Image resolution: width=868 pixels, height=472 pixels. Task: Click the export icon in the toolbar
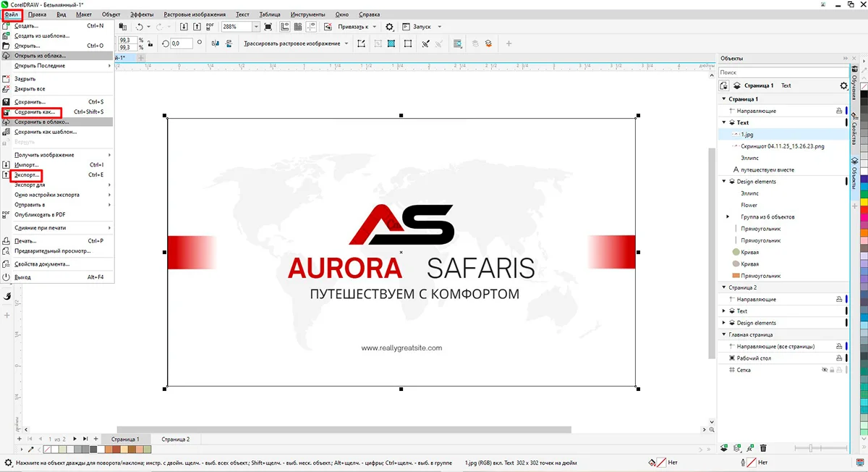pos(196,27)
